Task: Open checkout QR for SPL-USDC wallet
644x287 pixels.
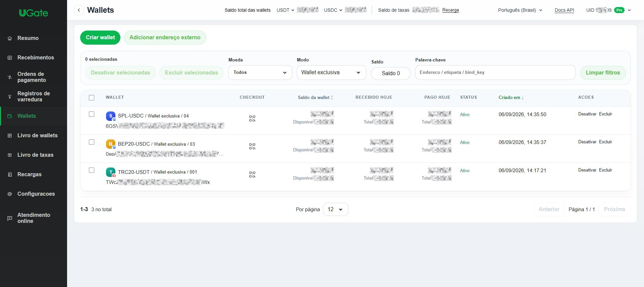Action: click(x=252, y=118)
